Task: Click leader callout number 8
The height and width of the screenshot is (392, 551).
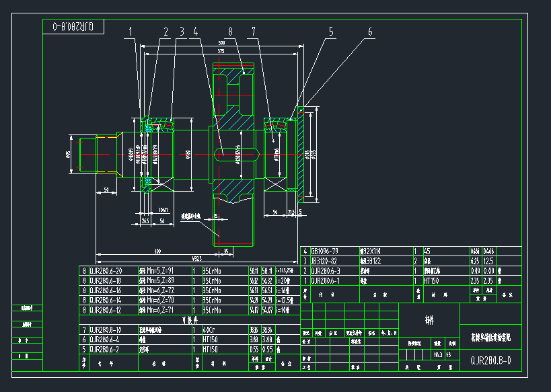Action: click(231, 32)
